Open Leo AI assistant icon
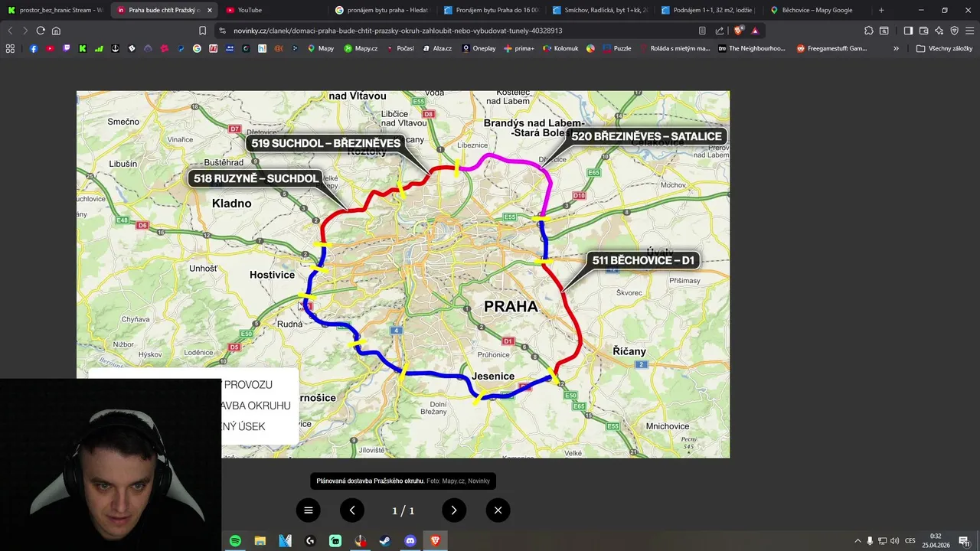 point(939,31)
